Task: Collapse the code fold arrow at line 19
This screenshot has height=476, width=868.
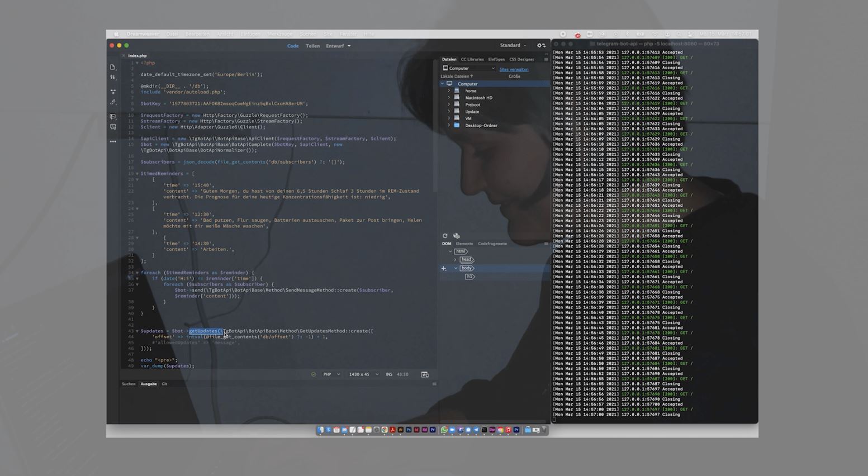Action: [137, 174]
